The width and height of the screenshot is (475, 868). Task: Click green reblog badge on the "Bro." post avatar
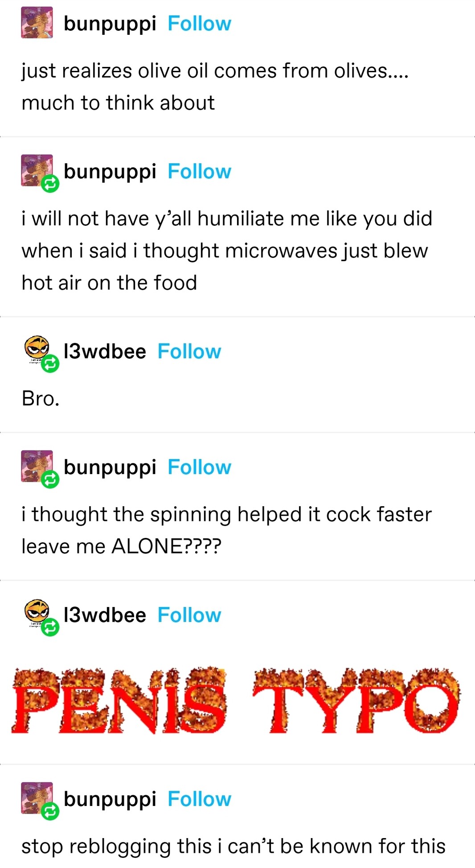click(x=50, y=364)
